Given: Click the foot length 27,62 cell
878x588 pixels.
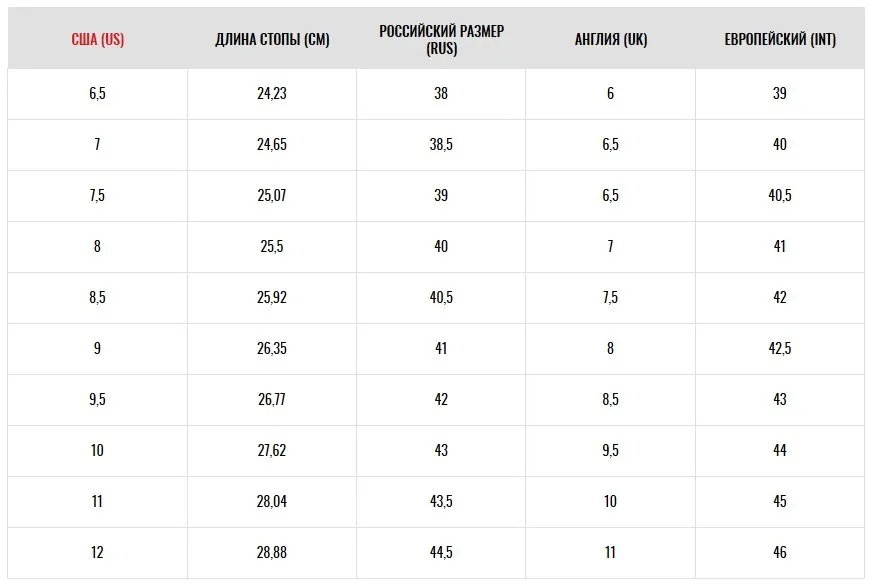Looking at the screenshot, I should coord(272,450).
